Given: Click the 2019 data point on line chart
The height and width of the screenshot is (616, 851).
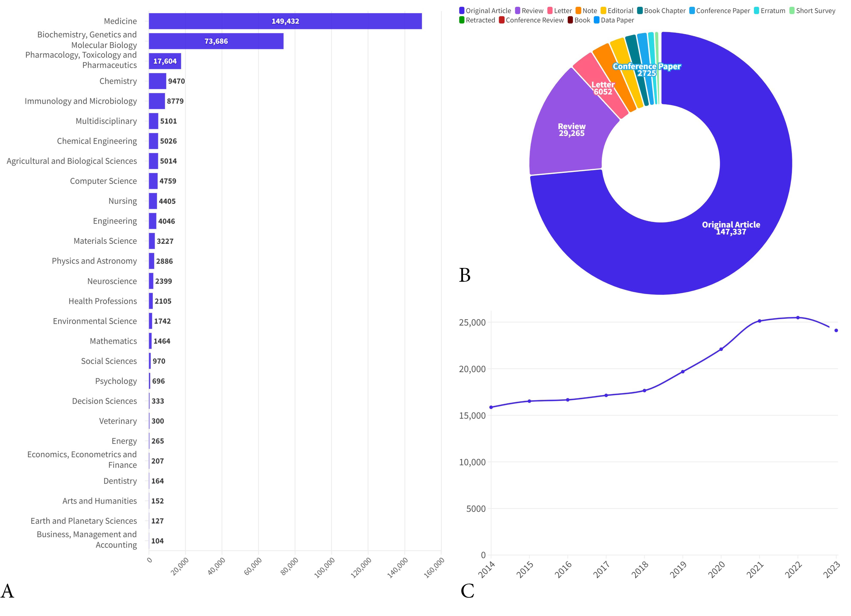Looking at the screenshot, I should 683,372.
